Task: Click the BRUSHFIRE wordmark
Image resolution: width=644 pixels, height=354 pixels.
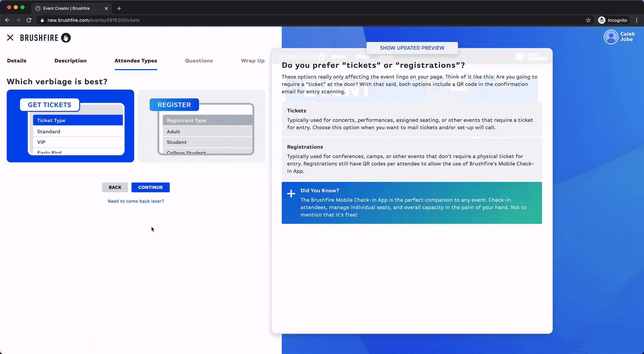Action: [39, 38]
